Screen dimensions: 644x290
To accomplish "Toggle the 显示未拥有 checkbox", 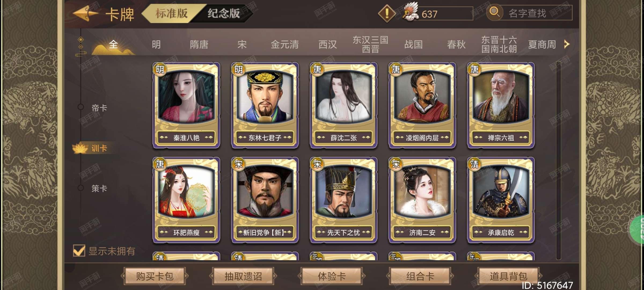I will (79, 251).
